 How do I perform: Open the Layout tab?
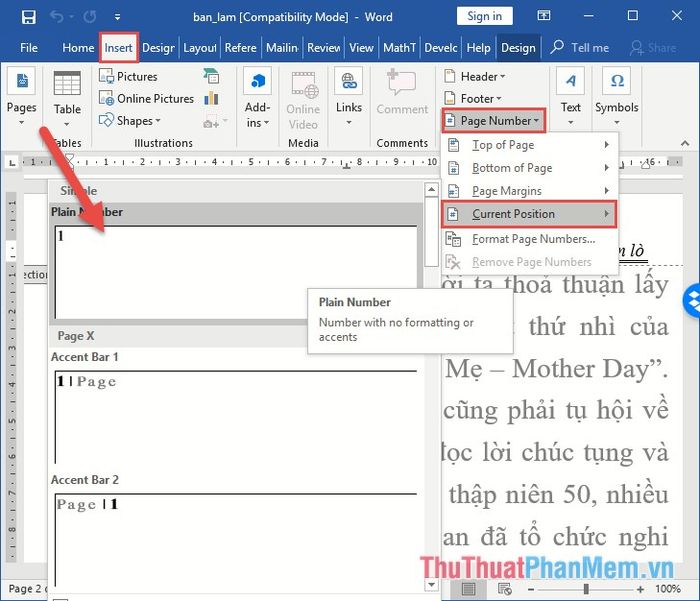click(x=200, y=48)
